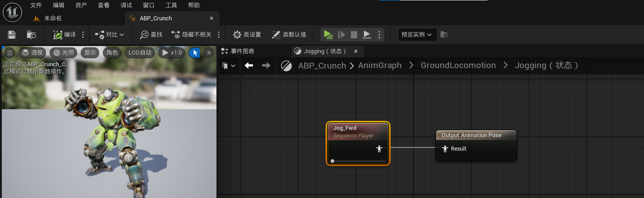Go to GroundLocomotion breadcrumb

(458, 65)
